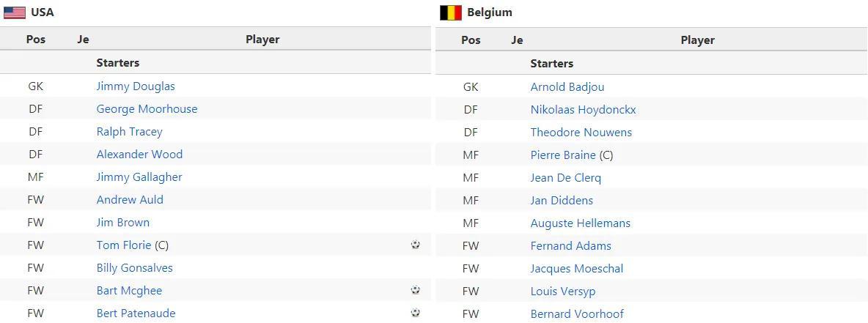Click the USA table Player column header
This screenshot has height=323, width=868.
point(262,40)
